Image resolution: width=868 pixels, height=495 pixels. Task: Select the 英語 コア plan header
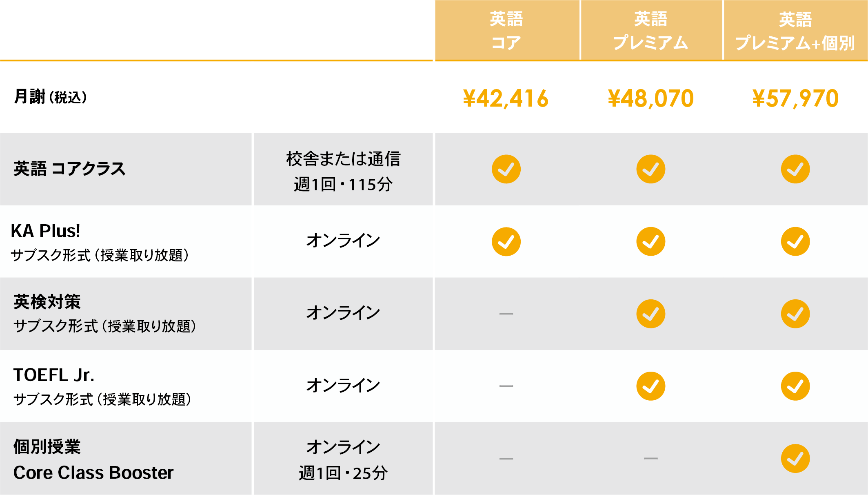[506, 31]
